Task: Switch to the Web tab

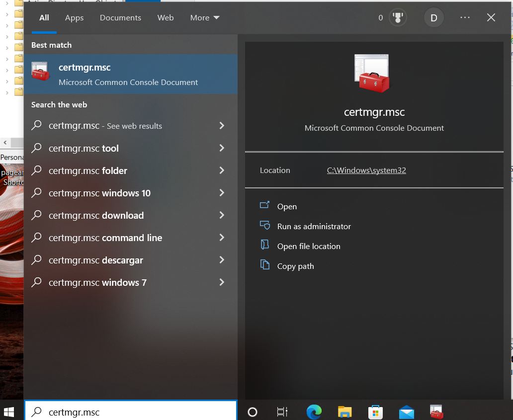Action: [166, 18]
